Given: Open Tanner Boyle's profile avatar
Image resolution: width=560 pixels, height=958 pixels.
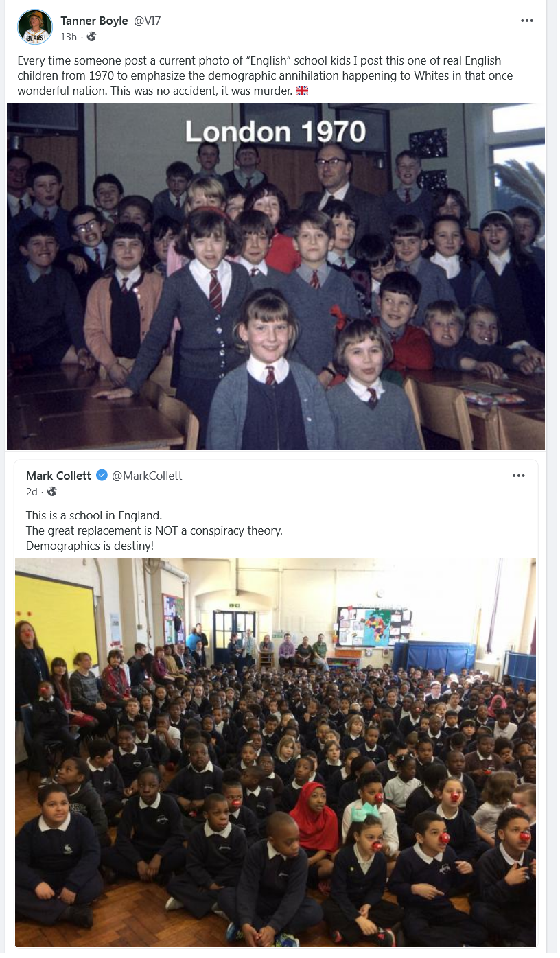Looking at the screenshot, I should (35, 27).
